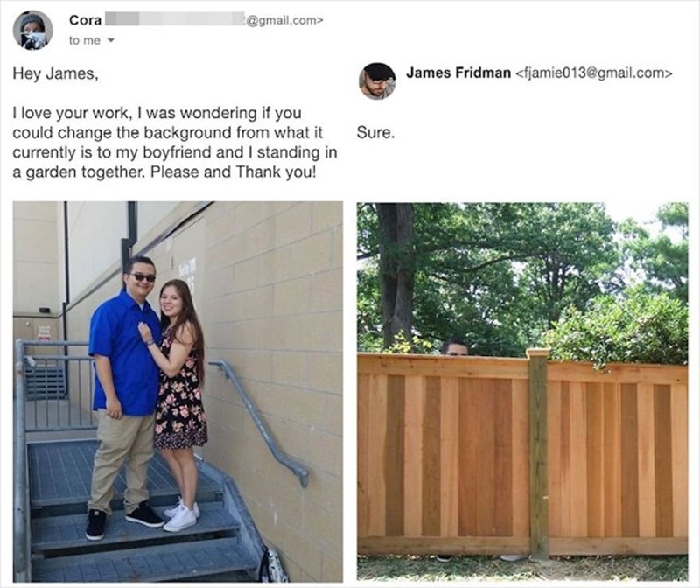Click the large tree trunk behind the fence
The height and width of the screenshot is (588, 700).
(x=395, y=272)
